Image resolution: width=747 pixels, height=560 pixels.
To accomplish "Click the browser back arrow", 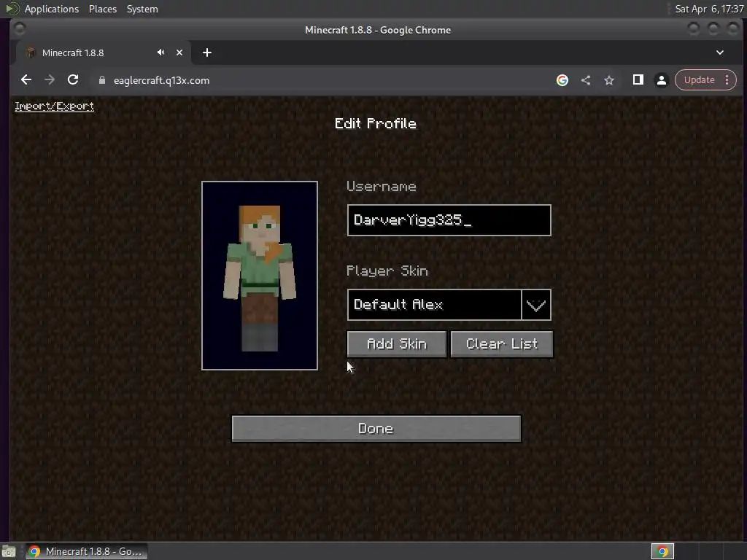I will pyautogui.click(x=26, y=80).
